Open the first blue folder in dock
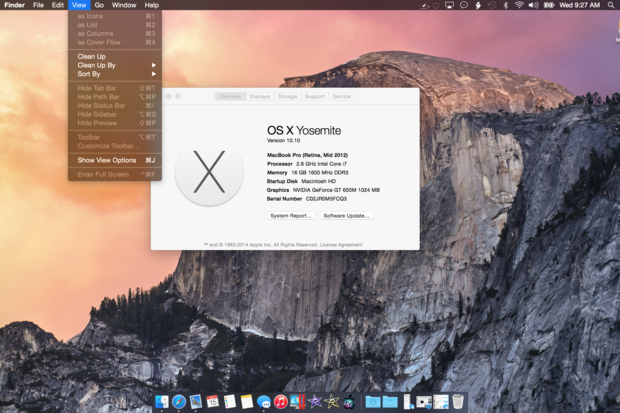 pyautogui.click(x=372, y=402)
